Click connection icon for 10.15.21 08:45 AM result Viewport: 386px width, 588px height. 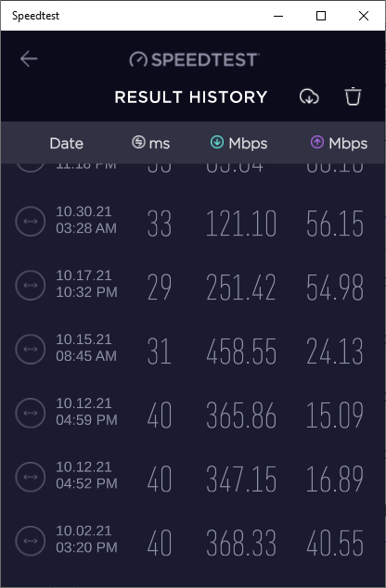pyautogui.click(x=31, y=349)
